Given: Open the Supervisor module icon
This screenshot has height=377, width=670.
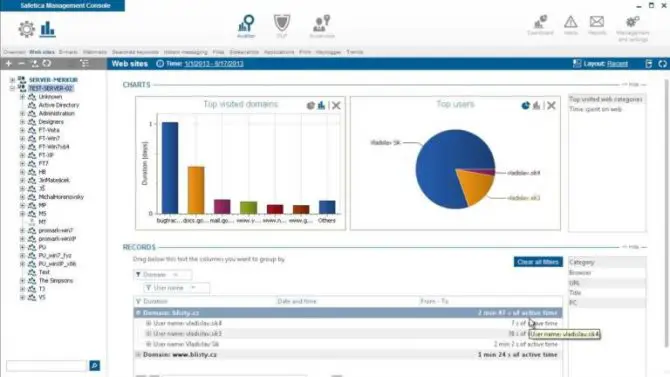Looking at the screenshot, I should click(322, 26).
